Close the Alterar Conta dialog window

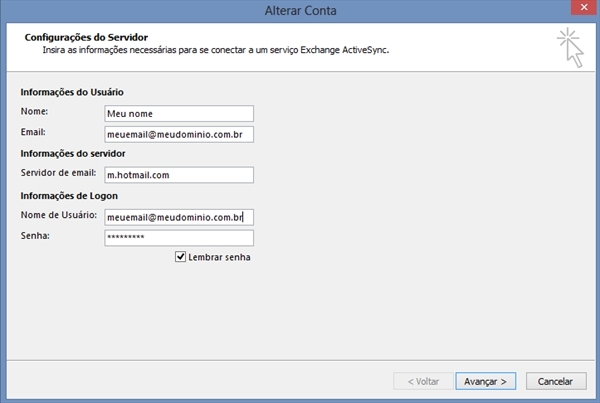584,7
